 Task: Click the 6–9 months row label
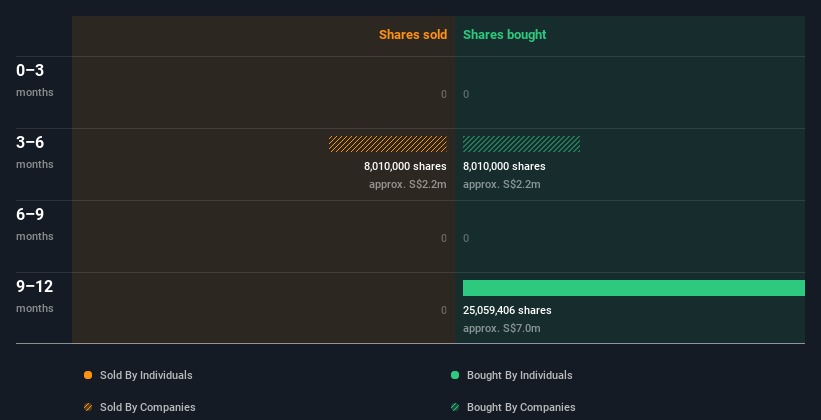(35, 224)
